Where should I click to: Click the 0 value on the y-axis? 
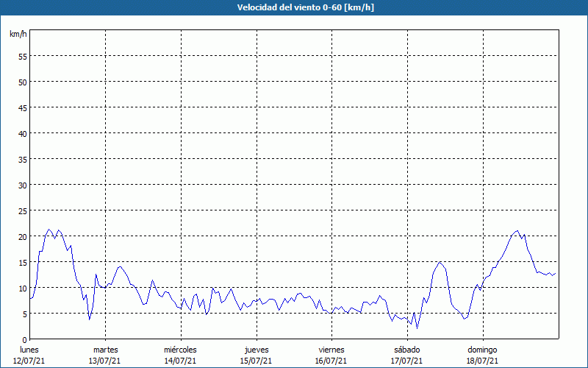pyautogui.click(x=25, y=340)
